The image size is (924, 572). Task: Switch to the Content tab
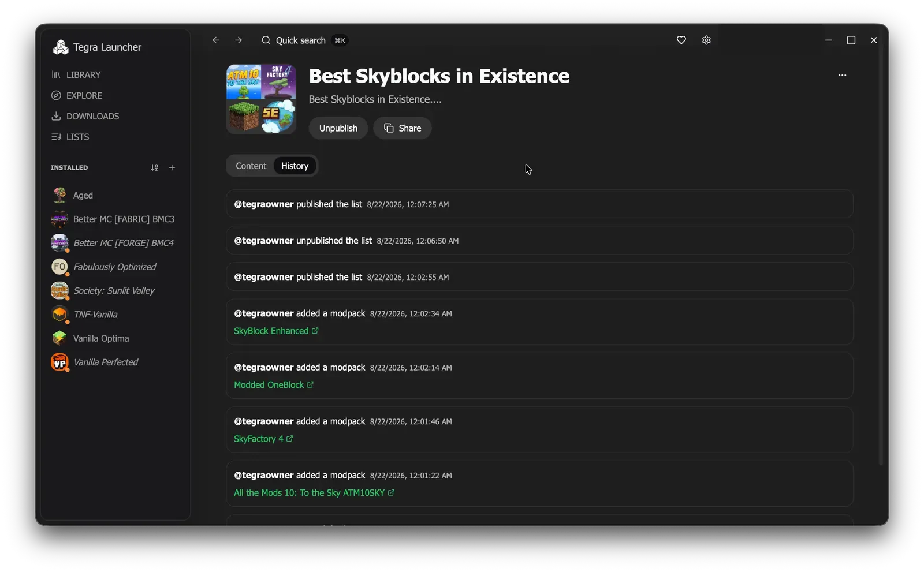pyautogui.click(x=251, y=166)
